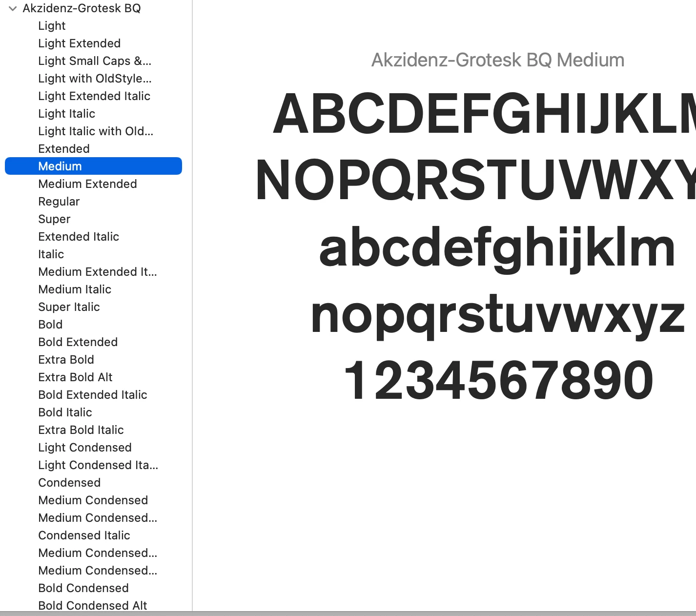Select the plain Italic style row
The width and height of the screenshot is (696, 616).
[93, 254]
